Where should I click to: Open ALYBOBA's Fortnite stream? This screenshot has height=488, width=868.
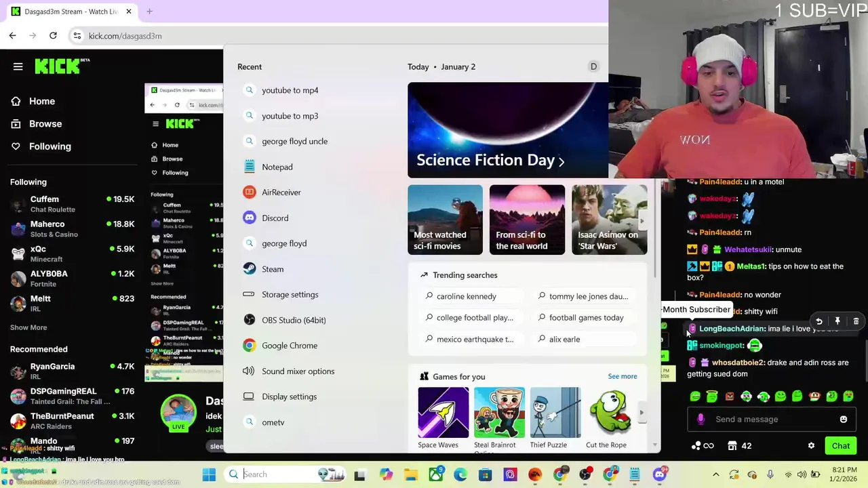point(72,279)
